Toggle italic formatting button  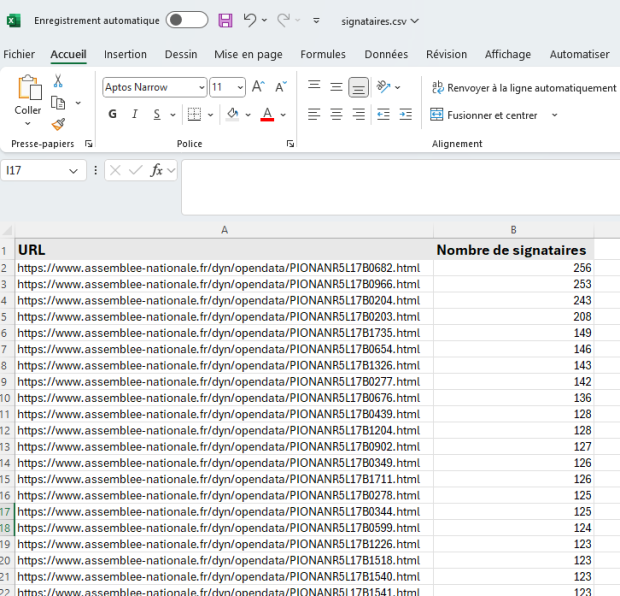pos(135,114)
